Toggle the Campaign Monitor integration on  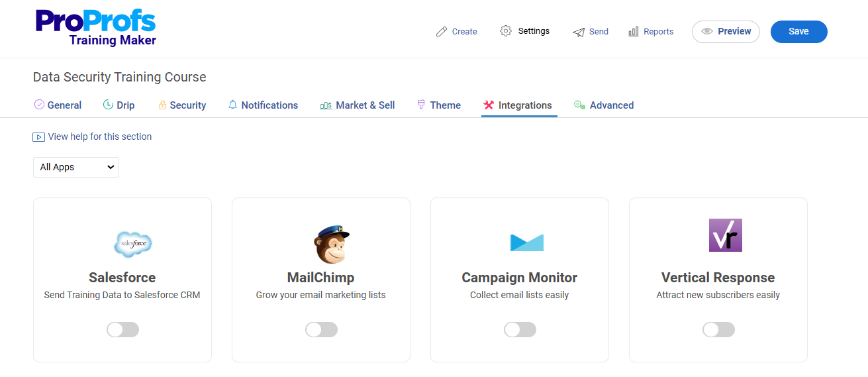[520, 329]
